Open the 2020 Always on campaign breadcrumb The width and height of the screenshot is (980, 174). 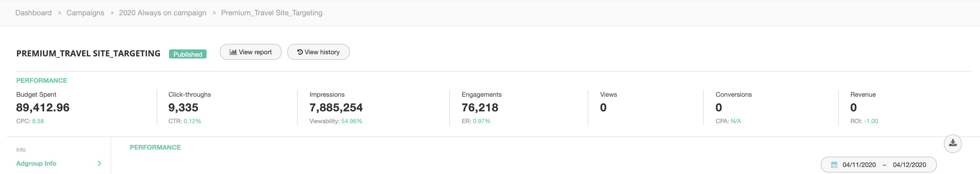[162, 13]
